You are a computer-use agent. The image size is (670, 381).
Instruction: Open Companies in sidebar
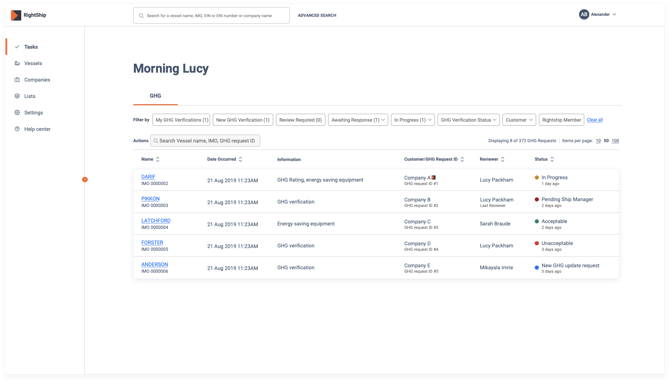[x=37, y=80]
